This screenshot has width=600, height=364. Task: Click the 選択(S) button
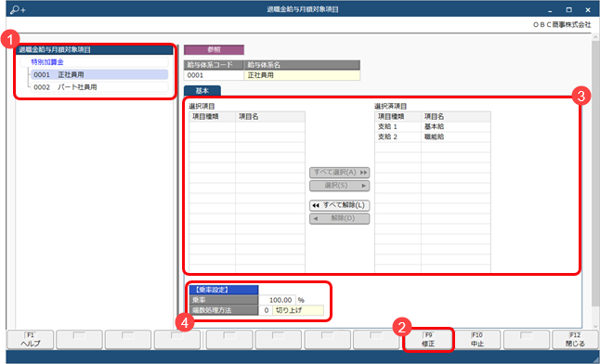pyautogui.click(x=339, y=186)
